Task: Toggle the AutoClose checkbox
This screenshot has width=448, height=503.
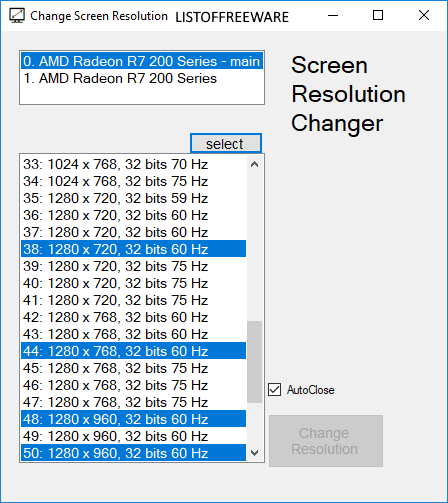Action: [x=274, y=390]
